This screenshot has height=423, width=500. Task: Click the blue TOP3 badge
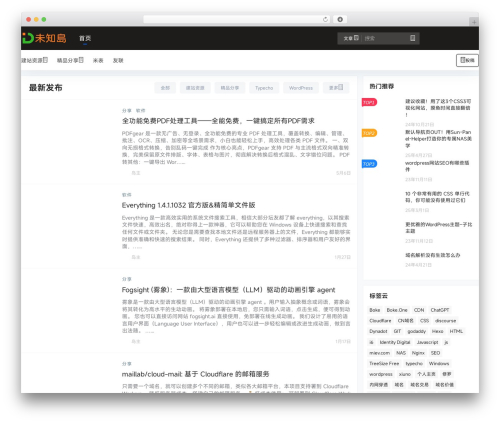click(x=369, y=164)
